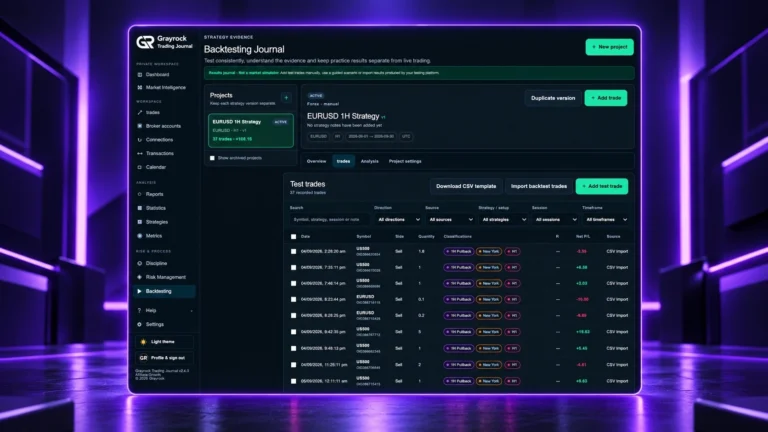Click the New project button
This screenshot has width=768, height=432.
[609, 47]
